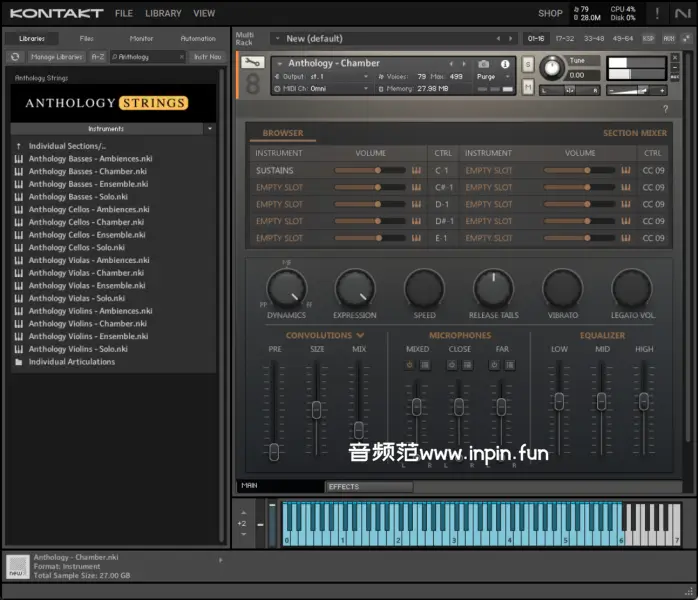Open the instrument info icon
The width and height of the screenshot is (698, 600).
tap(505, 64)
